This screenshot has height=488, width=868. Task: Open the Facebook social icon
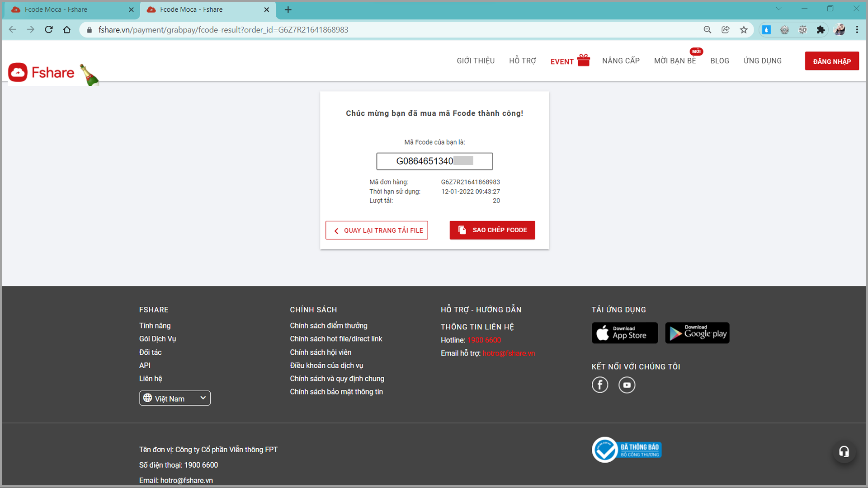coord(600,385)
